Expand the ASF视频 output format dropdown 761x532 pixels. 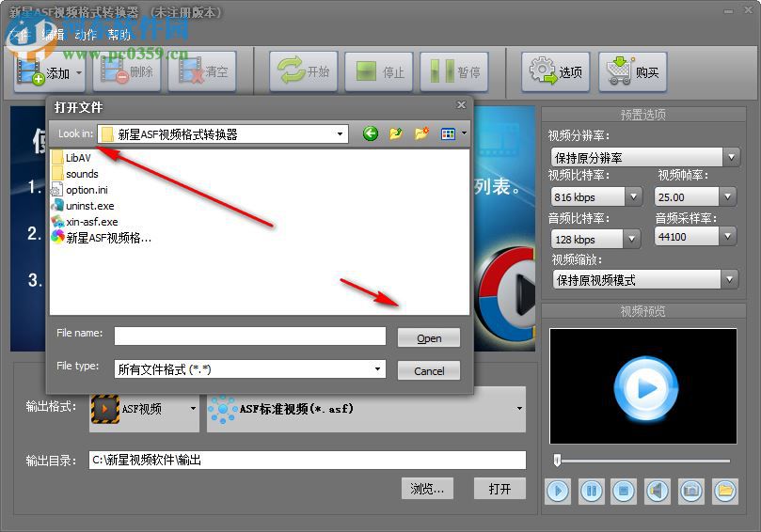point(193,408)
